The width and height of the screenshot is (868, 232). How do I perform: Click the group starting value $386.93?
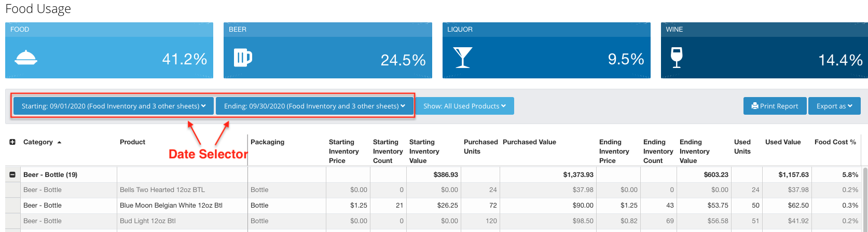pos(446,174)
